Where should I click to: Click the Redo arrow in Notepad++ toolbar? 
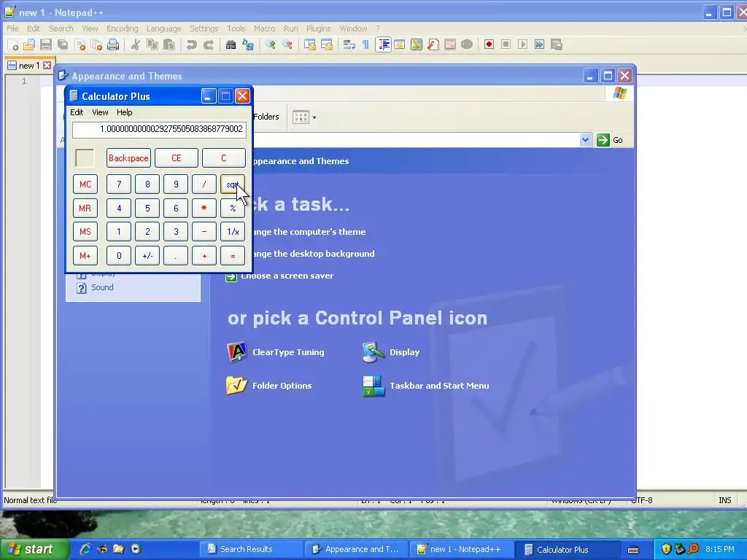[208, 44]
